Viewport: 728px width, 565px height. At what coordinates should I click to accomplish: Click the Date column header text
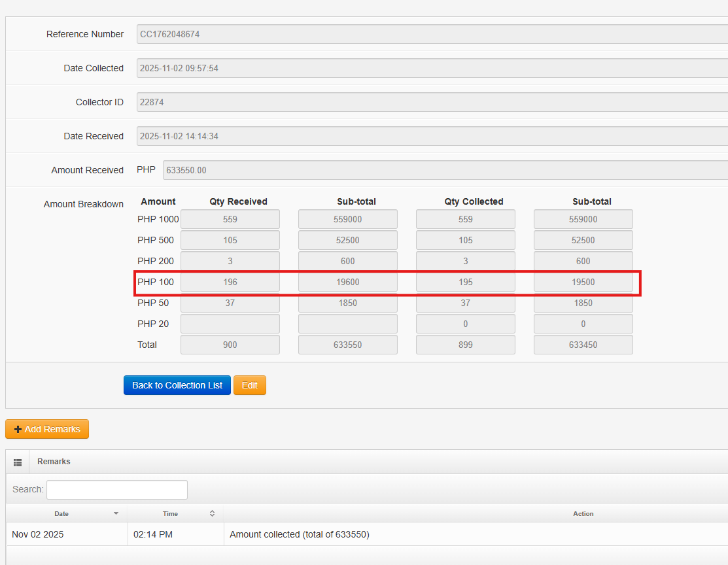(61, 513)
